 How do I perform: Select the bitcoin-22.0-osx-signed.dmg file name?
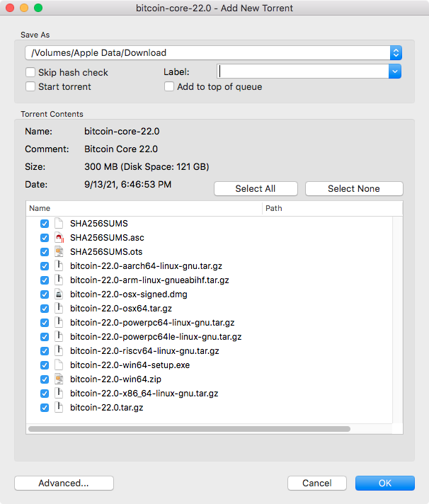129,294
